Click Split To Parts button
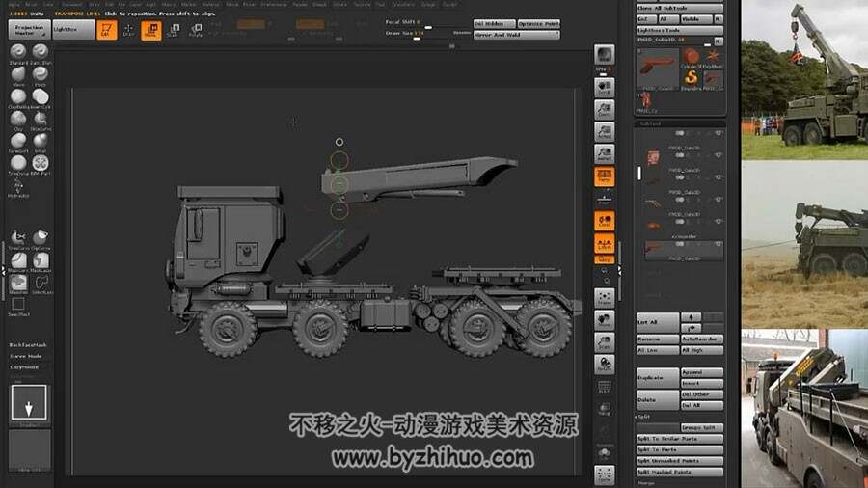The width and height of the screenshot is (868, 488). [679, 449]
